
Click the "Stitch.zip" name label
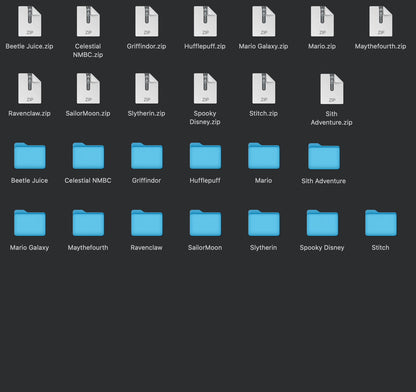point(263,113)
